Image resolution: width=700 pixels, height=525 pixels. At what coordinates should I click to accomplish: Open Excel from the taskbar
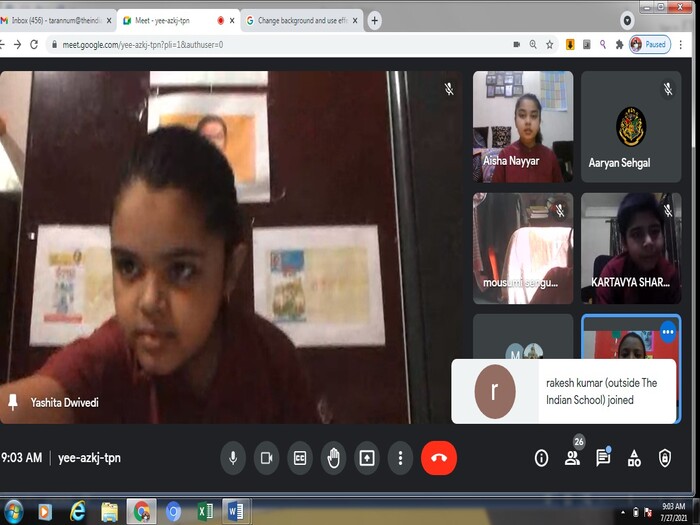[x=205, y=512]
